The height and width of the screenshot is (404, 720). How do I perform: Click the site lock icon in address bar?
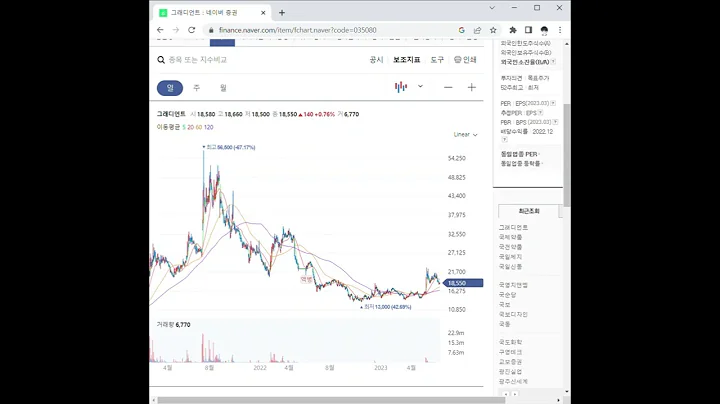[x=211, y=30]
